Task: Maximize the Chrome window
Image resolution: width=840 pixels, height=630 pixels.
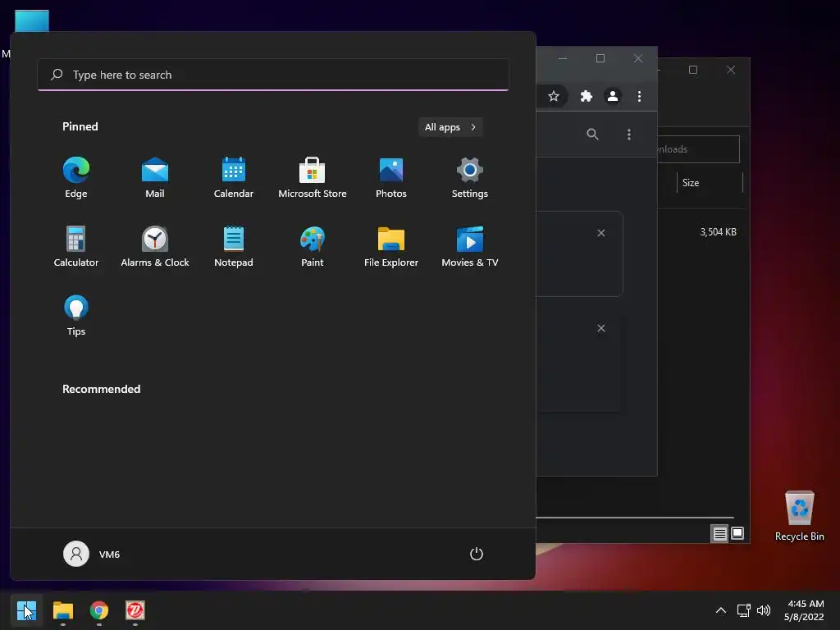Action: pos(600,58)
